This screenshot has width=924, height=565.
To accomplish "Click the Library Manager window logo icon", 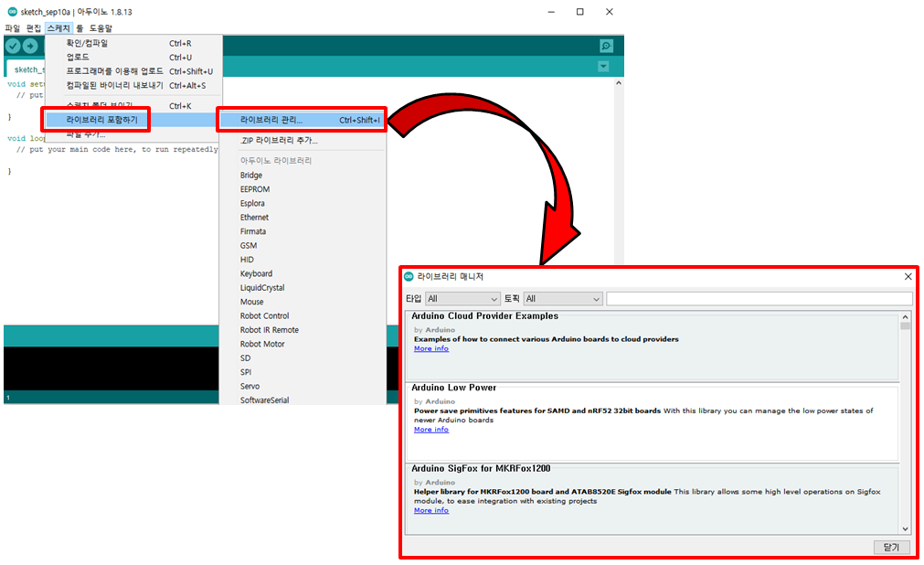I will (x=409, y=276).
